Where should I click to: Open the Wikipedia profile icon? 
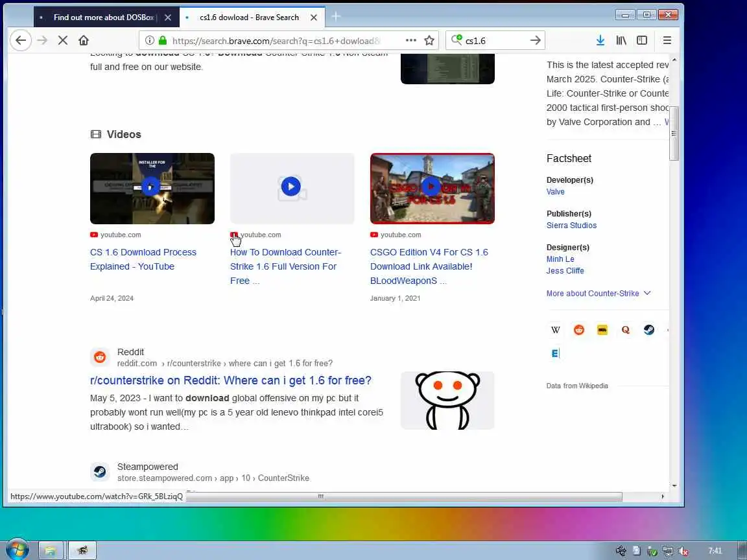(x=556, y=329)
